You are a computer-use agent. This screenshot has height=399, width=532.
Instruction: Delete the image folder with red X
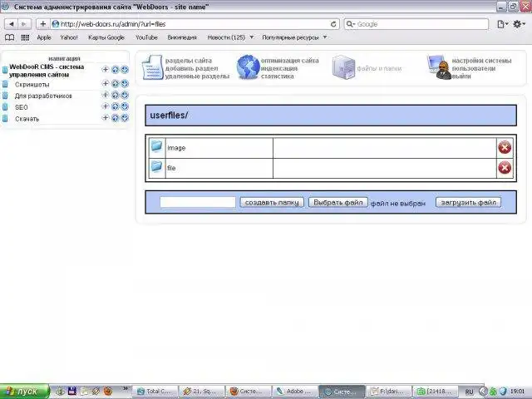click(505, 148)
